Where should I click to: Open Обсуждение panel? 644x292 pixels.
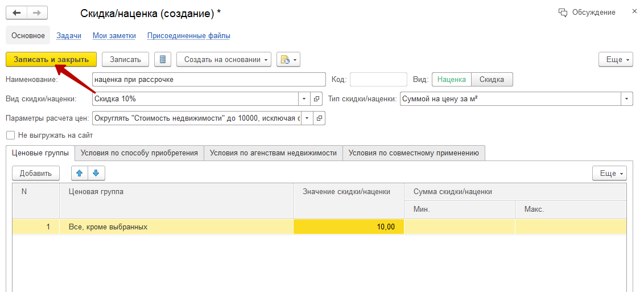tap(587, 13)
